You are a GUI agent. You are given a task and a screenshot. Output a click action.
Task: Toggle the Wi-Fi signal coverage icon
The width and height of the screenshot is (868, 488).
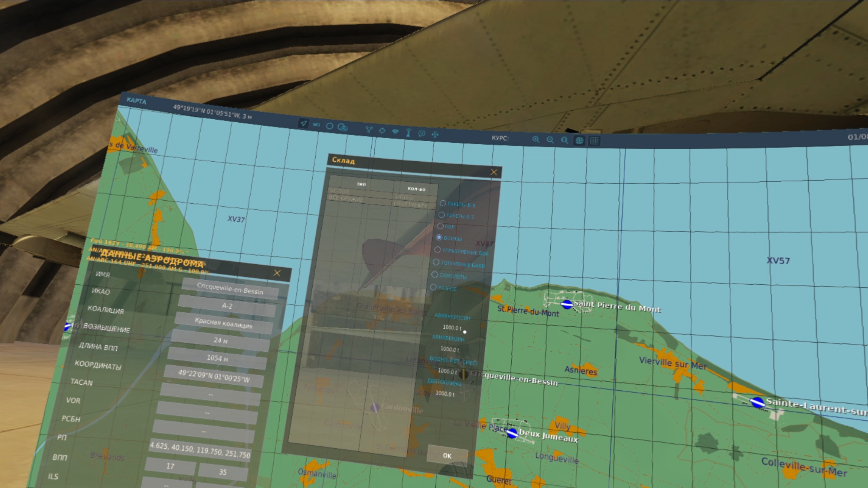pos(395,131)
